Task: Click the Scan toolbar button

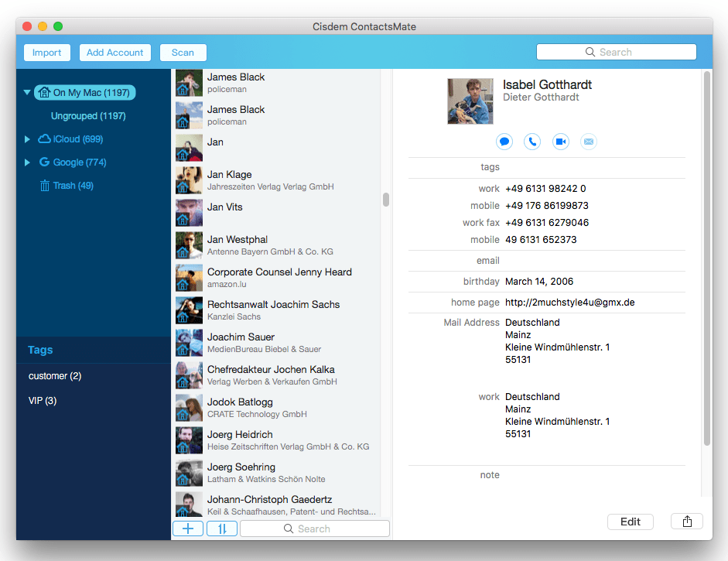Action: 183,53
